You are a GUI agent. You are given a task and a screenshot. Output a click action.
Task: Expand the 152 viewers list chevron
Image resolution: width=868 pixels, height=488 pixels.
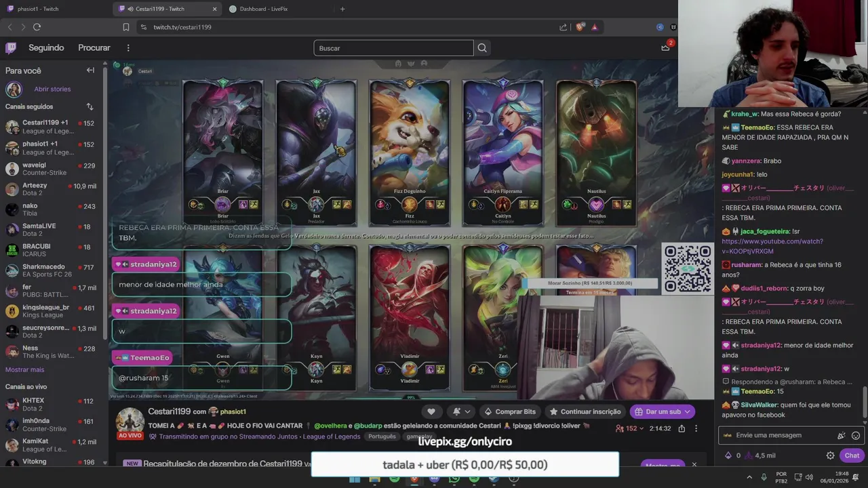642,428
